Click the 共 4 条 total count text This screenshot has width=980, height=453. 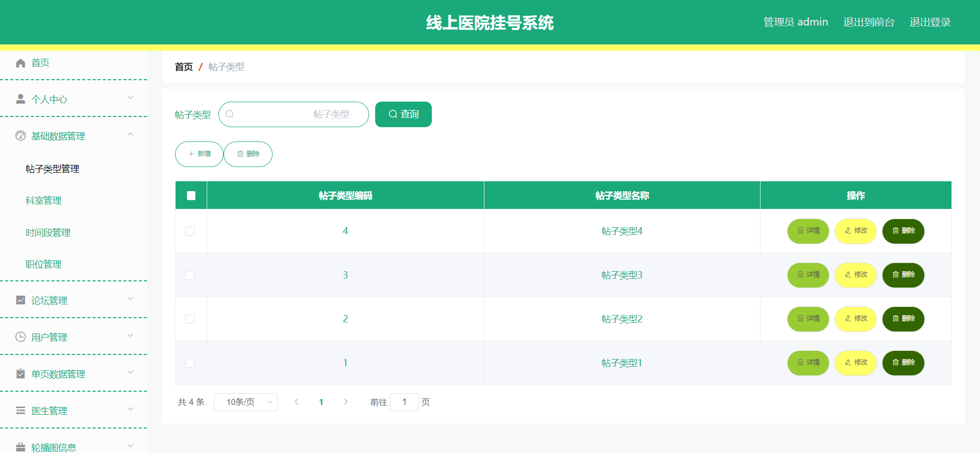click(x=191, y=402)
